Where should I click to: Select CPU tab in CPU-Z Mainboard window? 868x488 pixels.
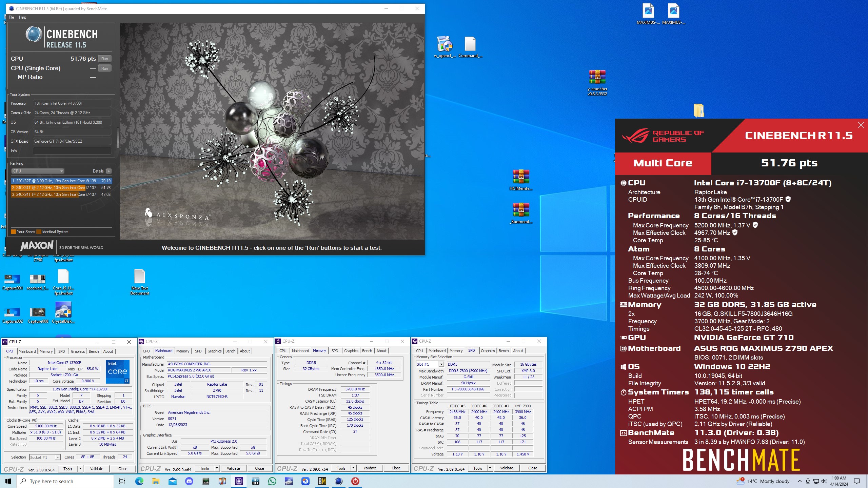[146, 351]
